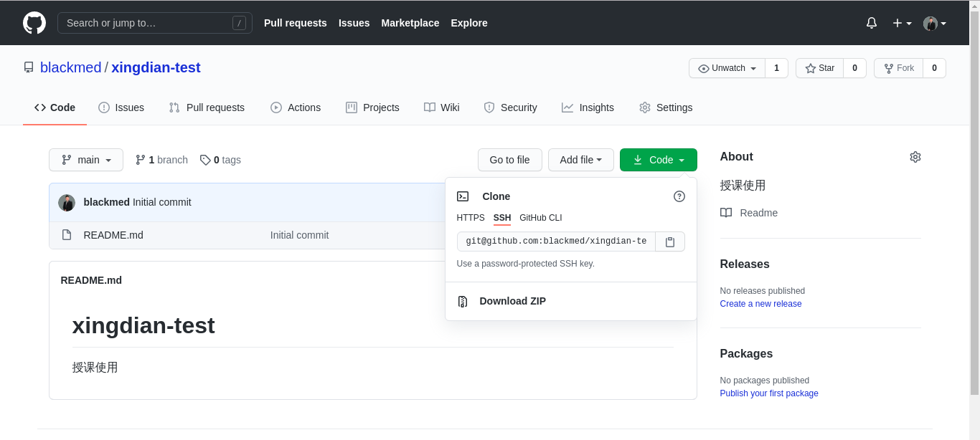The width and height of the screenshot is (980, 440).
Task: Open the Add file dropdown
Action: [580, 160]
